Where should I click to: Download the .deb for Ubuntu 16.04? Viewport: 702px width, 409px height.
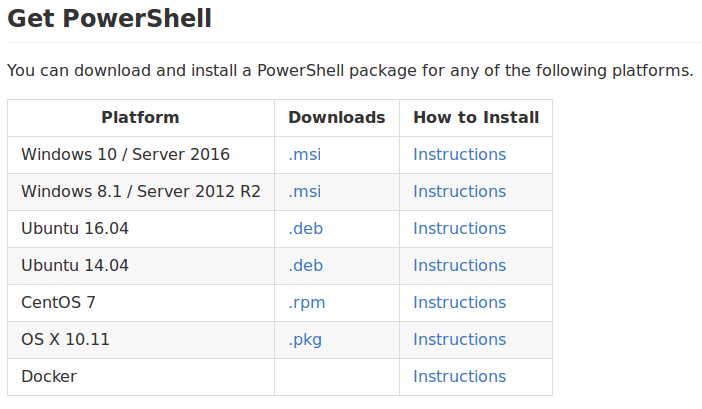[x=306, y=228]
